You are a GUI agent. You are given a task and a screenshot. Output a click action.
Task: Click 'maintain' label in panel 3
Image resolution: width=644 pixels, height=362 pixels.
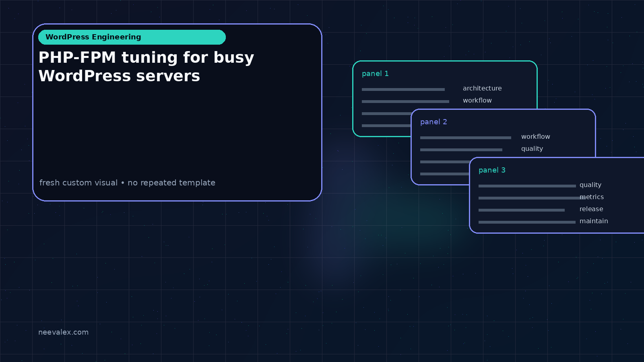click(594, 221)
